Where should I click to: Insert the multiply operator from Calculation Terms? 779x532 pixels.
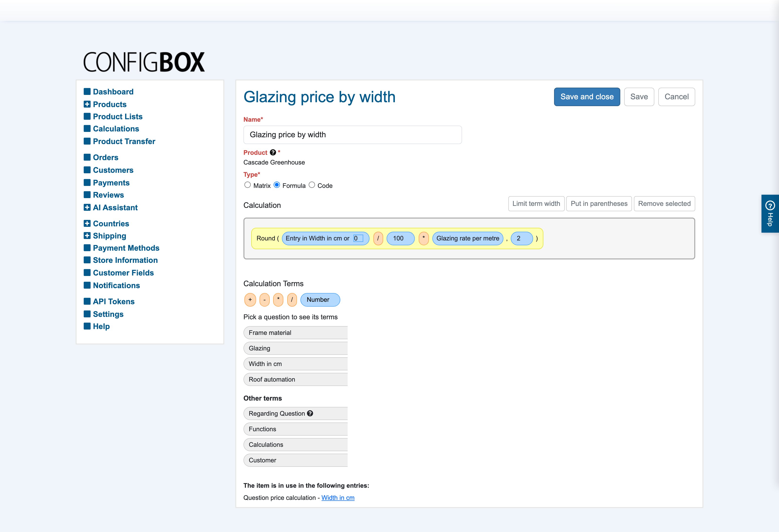click(278, 300)
